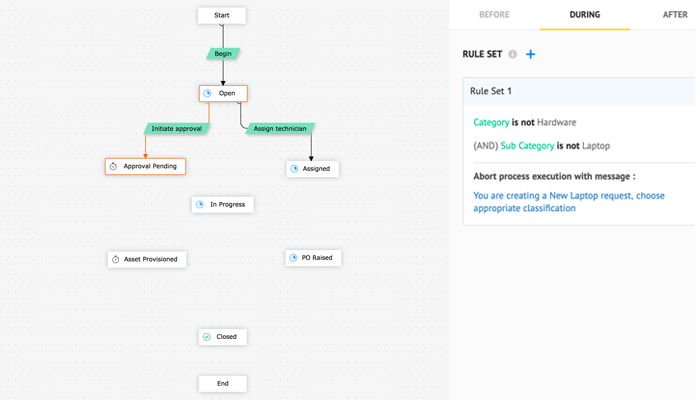Click the Asset Provisioned stopwatch icon
700x400 pixels.
116,259
